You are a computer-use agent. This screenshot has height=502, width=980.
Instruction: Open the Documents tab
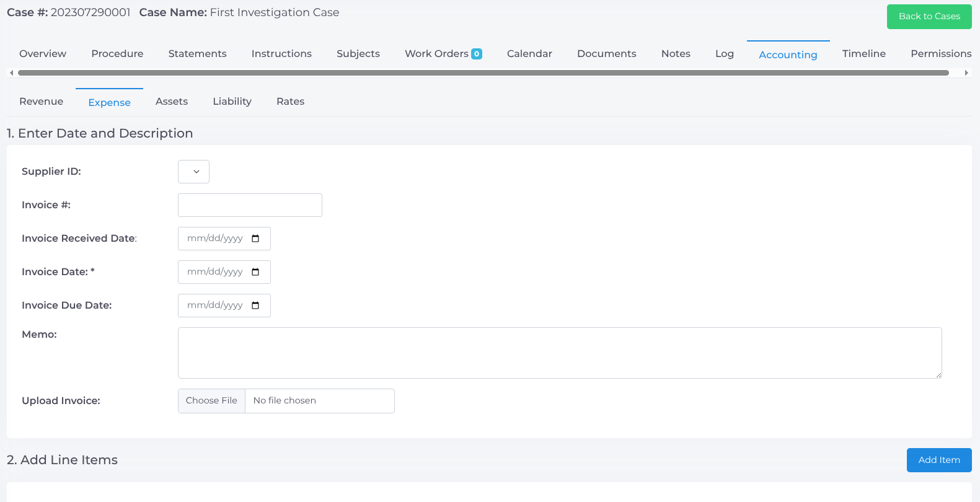coord(606,54)
